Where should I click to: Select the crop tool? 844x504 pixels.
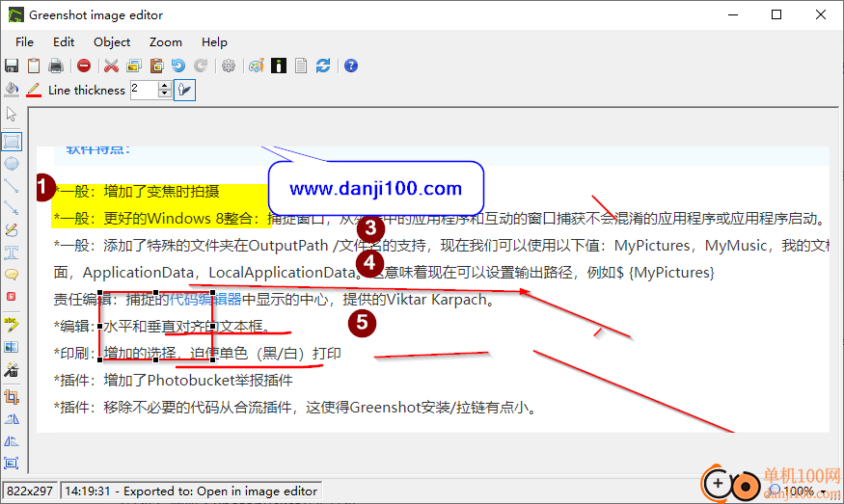point(12,397)
